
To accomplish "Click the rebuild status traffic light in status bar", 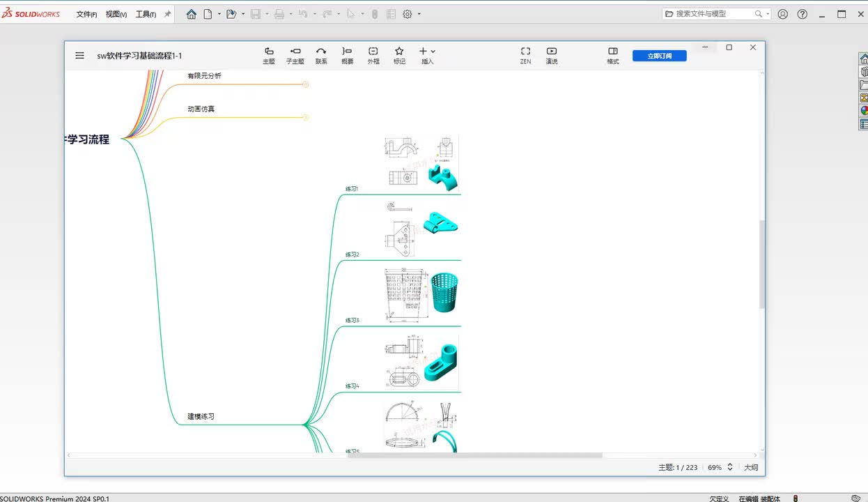I will [796, 498].
